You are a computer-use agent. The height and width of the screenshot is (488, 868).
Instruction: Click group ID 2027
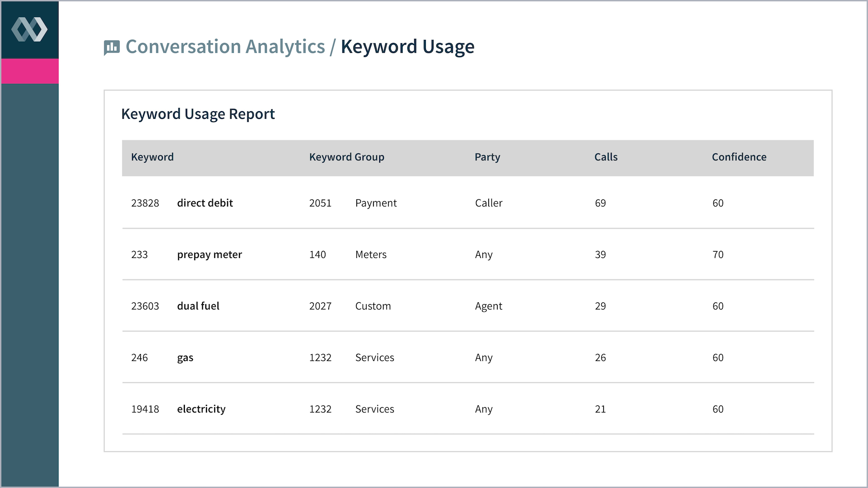[x=320, y=306]
